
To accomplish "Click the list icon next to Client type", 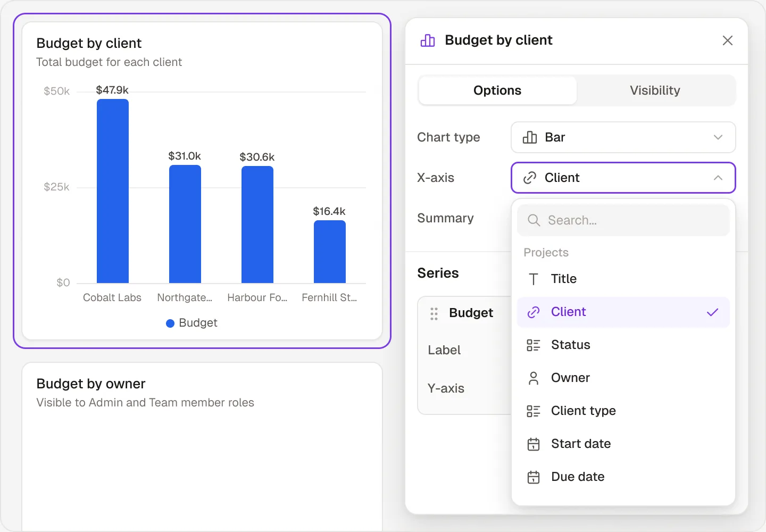I will 534,411.
